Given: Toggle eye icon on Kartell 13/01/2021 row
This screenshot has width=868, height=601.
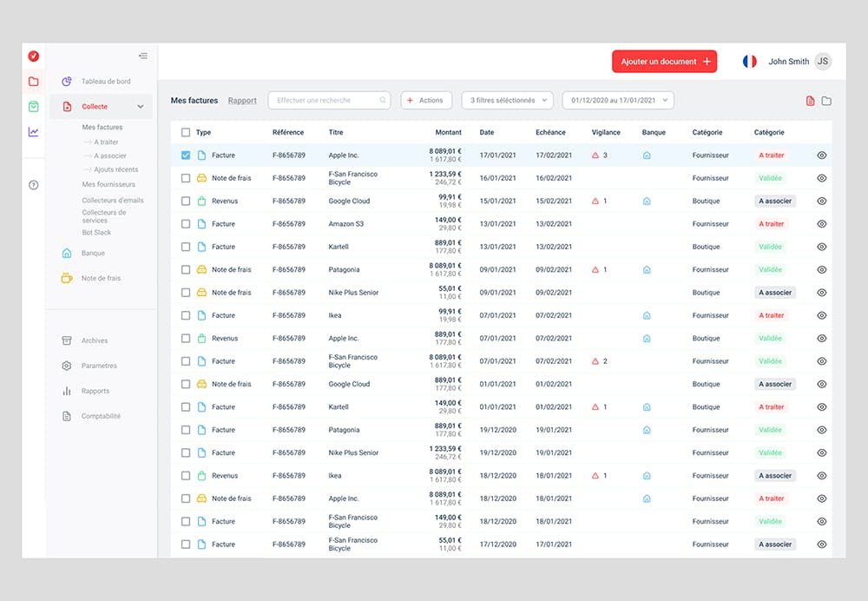Looking at the screenshot, I should pyautogui.click(x=822, y=247).
